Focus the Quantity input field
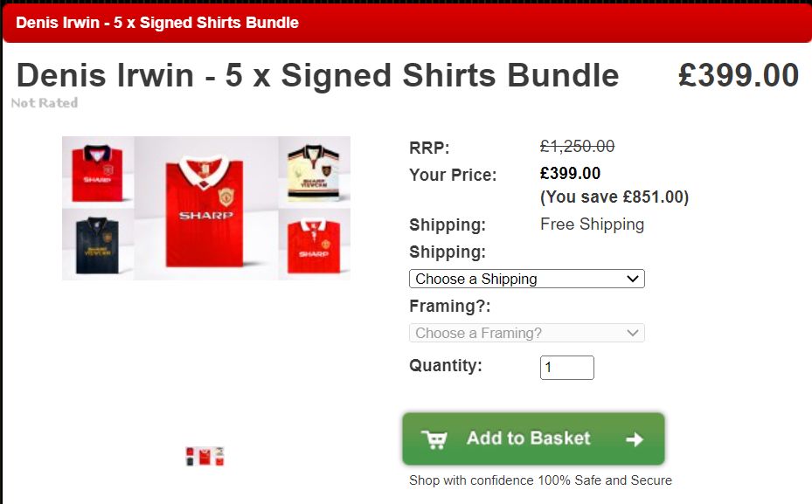 (x=567, y=368)
